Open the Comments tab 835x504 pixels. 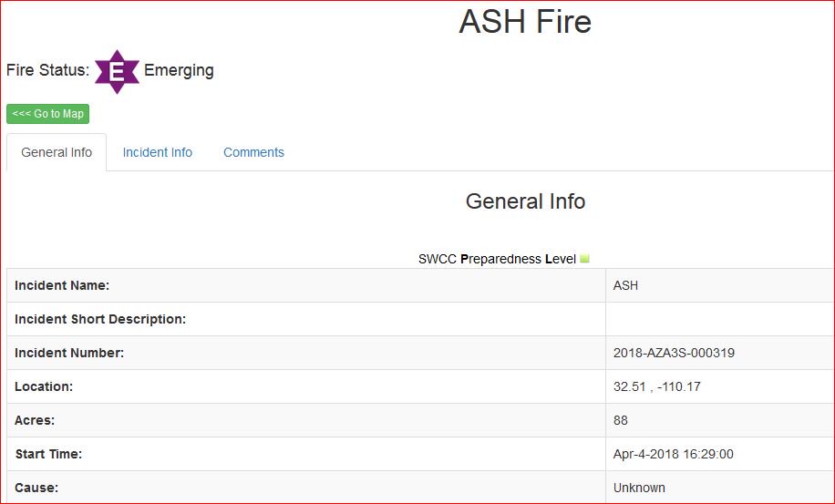coord(253,152)
